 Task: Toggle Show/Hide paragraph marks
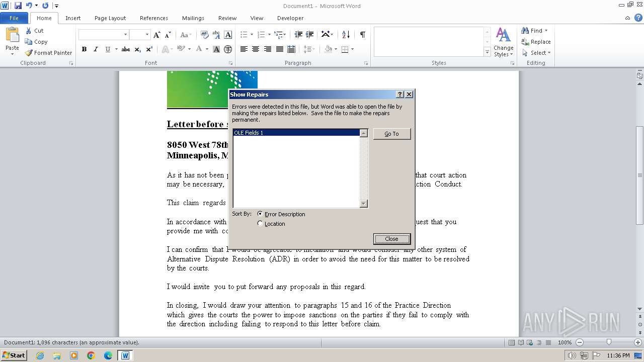click(x=362, y=35)
